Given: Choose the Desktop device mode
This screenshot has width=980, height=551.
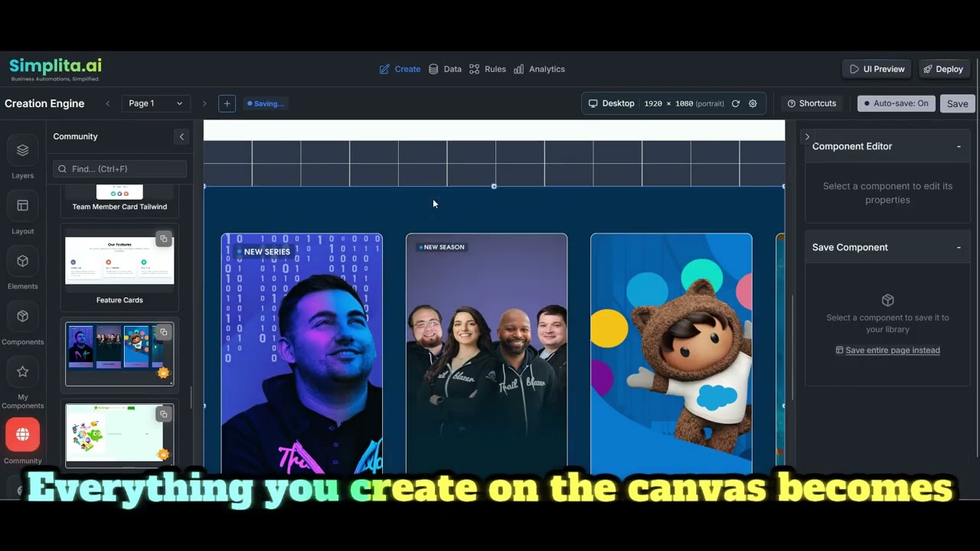Looking at the screenshot, I should coord(611,103).
